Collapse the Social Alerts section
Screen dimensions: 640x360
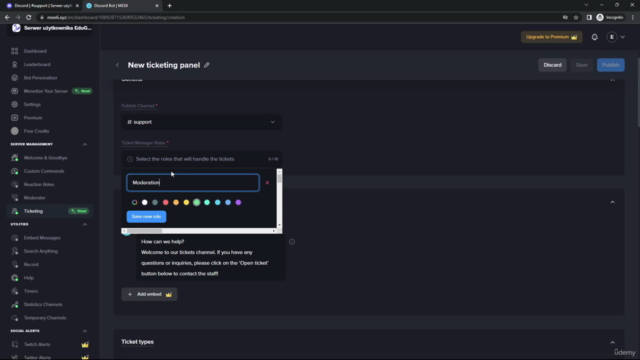[85, 331]
